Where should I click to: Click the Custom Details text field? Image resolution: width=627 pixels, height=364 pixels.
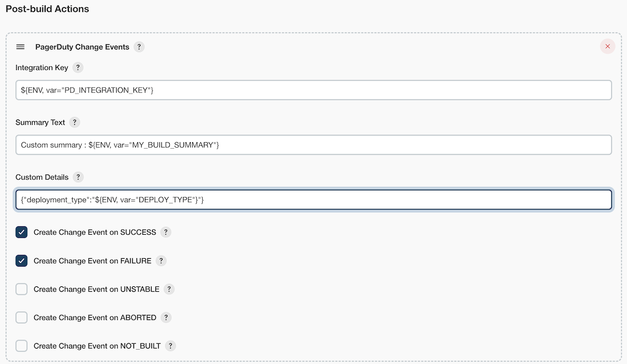(313, 200)
